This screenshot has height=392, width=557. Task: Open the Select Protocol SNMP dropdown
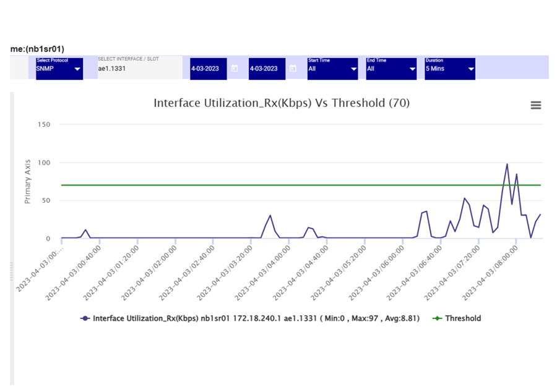(x=59, y=69)
